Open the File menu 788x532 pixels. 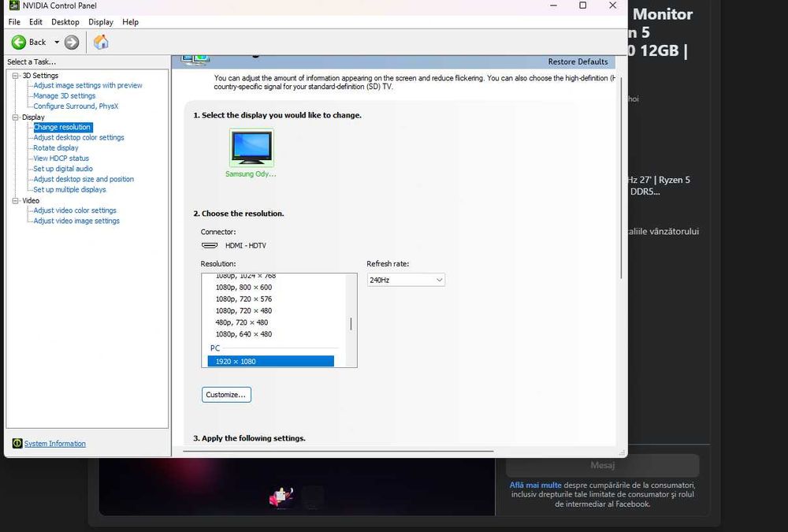tap(14, 22)
